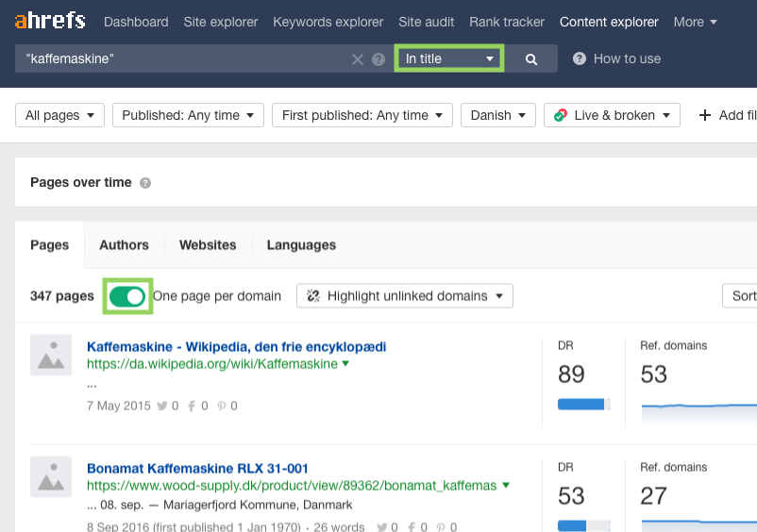
Task: Expand wood-supply.dk URL dropdown arrow
Action: point(506,485)
